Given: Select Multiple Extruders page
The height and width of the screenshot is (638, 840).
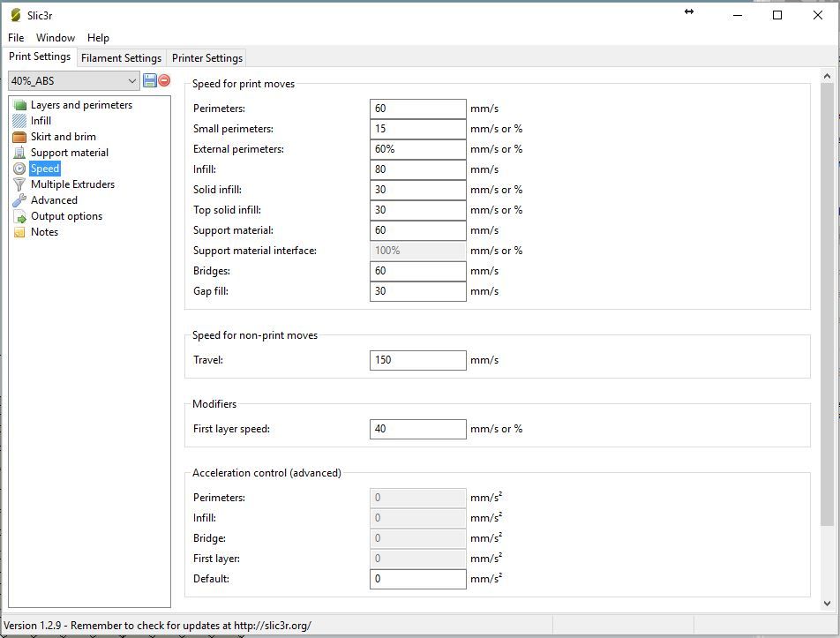Looking at the screenshot, I should [x=73, y=184].
